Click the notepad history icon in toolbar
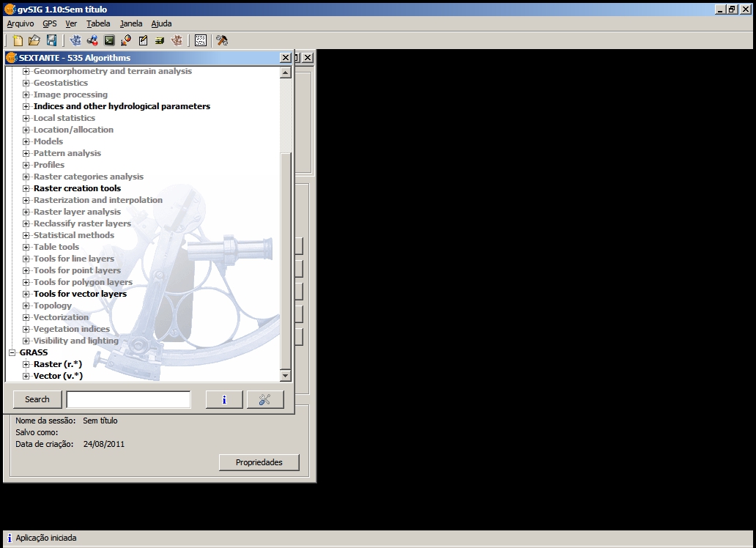Image resolution: width=756 pixels, height=548 pixels. pyautogui.click(x=143, y=40)
